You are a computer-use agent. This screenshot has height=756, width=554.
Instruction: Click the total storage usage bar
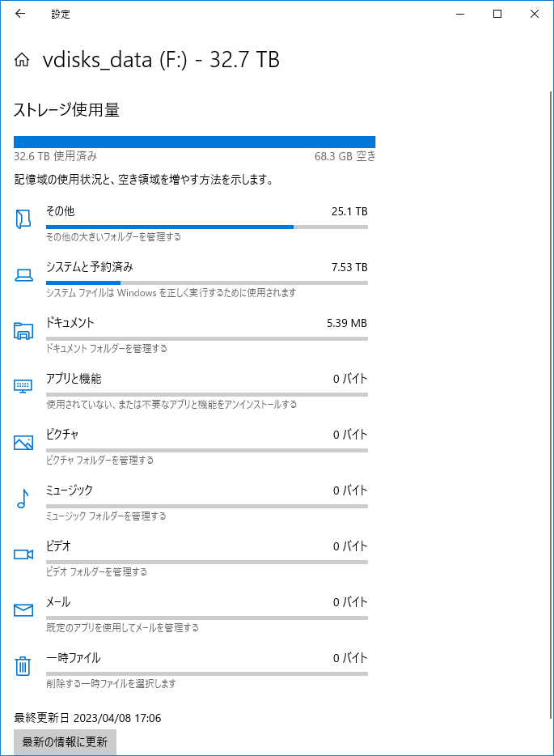click(195, 142)
